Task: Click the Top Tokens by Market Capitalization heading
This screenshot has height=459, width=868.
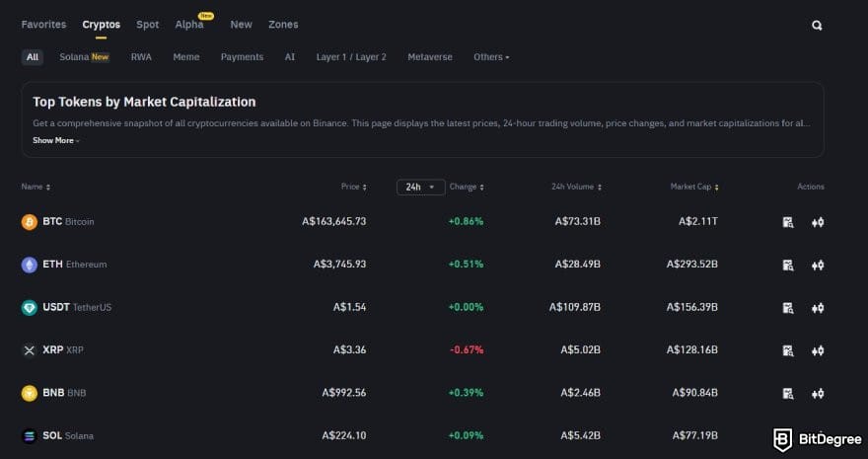Action: pos(144,102)
